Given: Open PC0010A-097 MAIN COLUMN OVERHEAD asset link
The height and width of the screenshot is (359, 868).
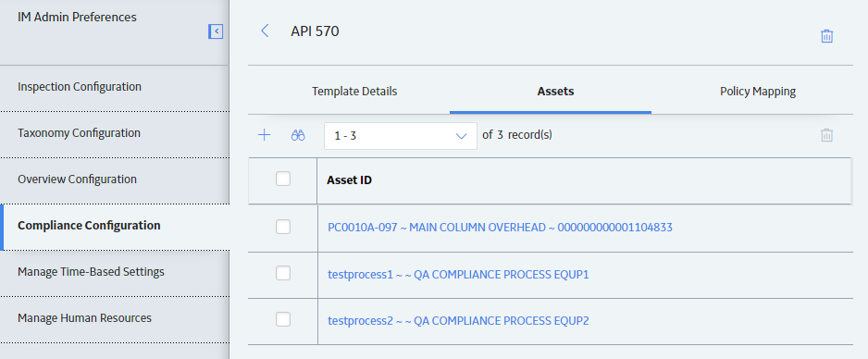Looking at the screenshot, I should click(500, 228).
